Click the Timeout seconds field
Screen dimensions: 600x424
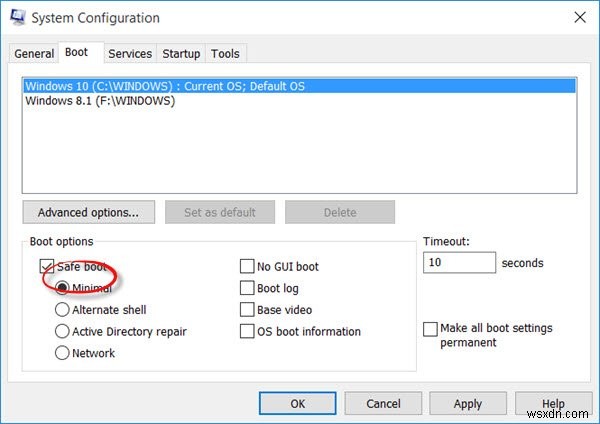click(x=459, y=263)
